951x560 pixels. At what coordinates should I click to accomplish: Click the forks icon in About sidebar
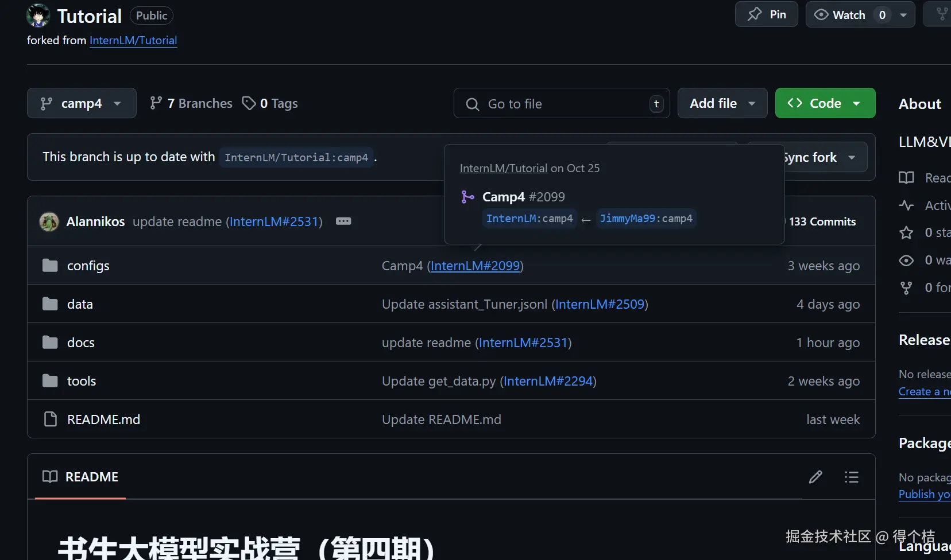(906, 287)
